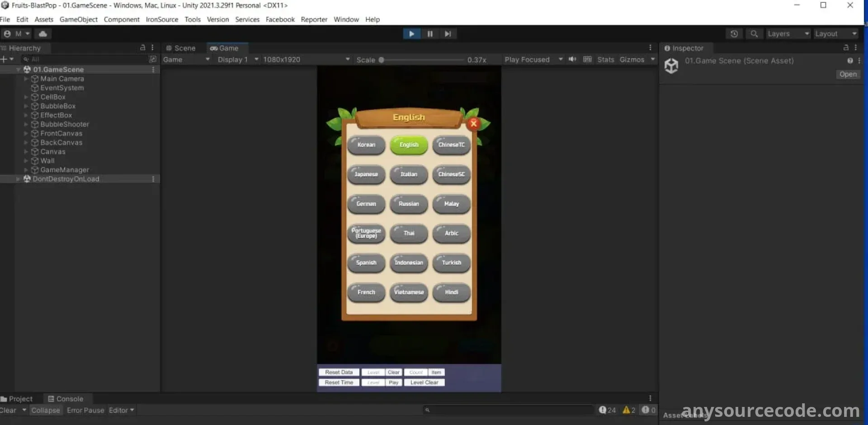The image size is (868, 425).
Task: Click the red close button on language popup
Action: click(473, 123)
